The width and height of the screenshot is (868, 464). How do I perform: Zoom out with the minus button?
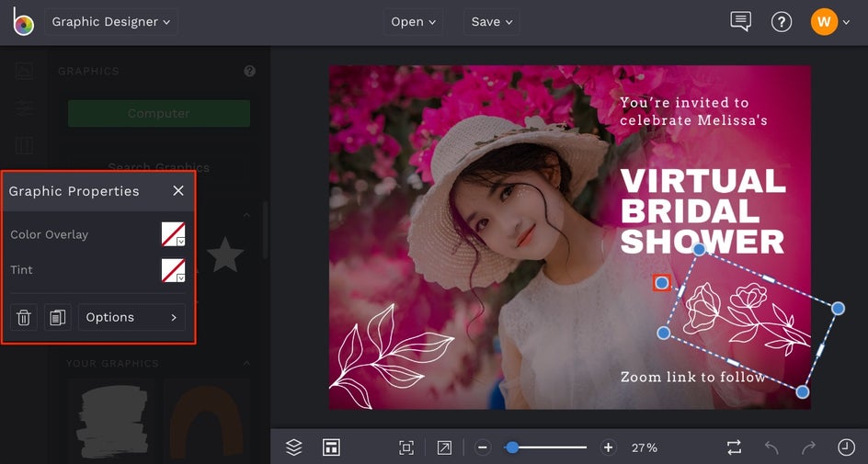coord(483,447)
